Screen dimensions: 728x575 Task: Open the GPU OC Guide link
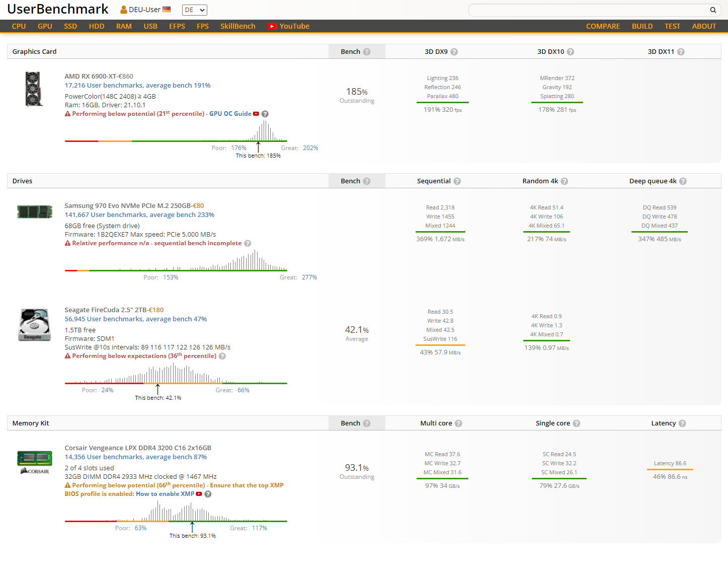coord(230,114)
